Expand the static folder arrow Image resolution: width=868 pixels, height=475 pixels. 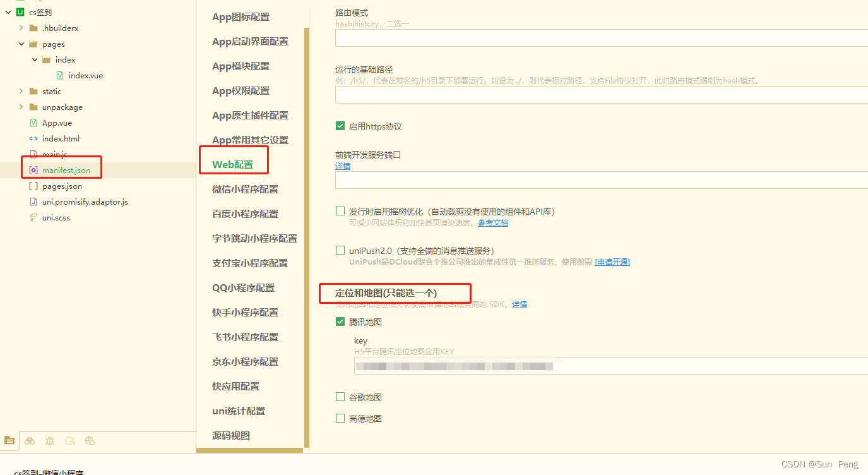21,91
